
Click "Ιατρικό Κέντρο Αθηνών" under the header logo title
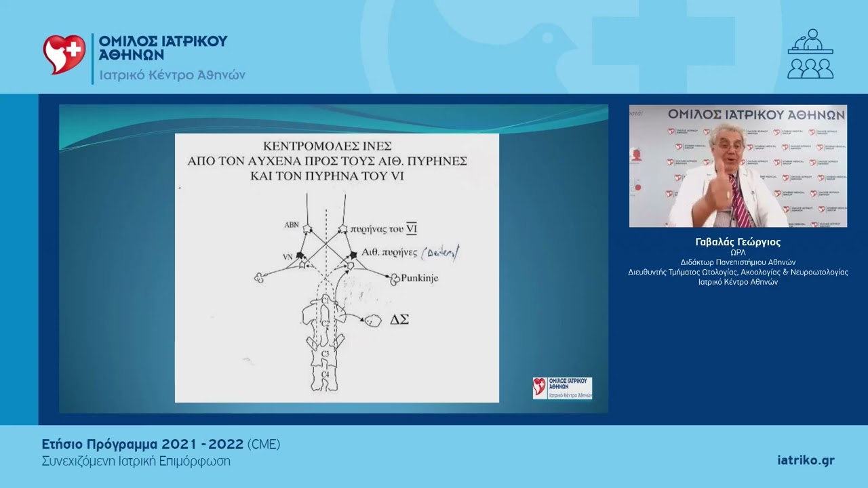coord(172,75)
